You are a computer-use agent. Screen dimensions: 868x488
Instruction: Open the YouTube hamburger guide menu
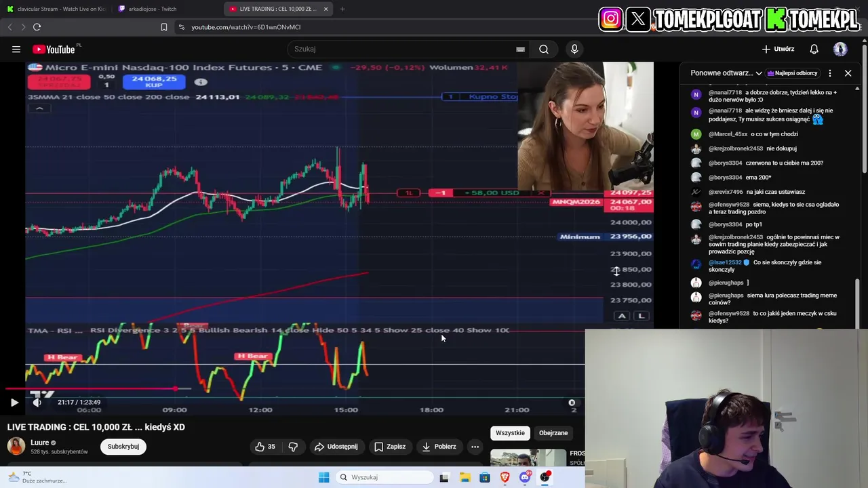click(x=16, y=49)
